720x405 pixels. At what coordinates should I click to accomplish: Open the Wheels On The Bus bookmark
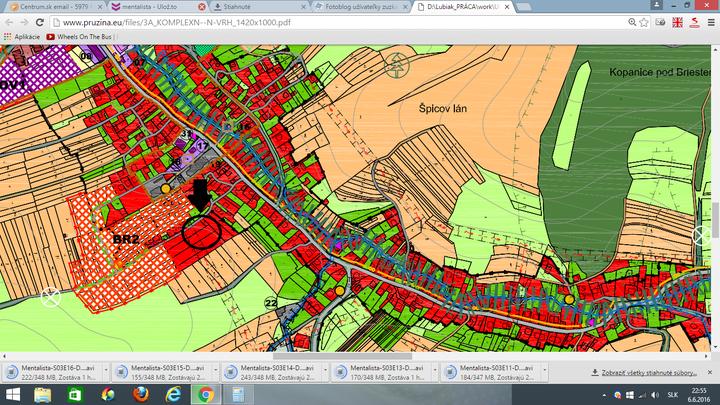[x=84, y=36]
